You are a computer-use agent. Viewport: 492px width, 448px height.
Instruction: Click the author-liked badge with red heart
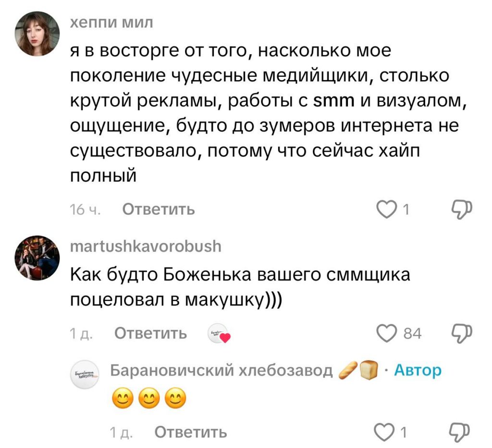(220, 334)
